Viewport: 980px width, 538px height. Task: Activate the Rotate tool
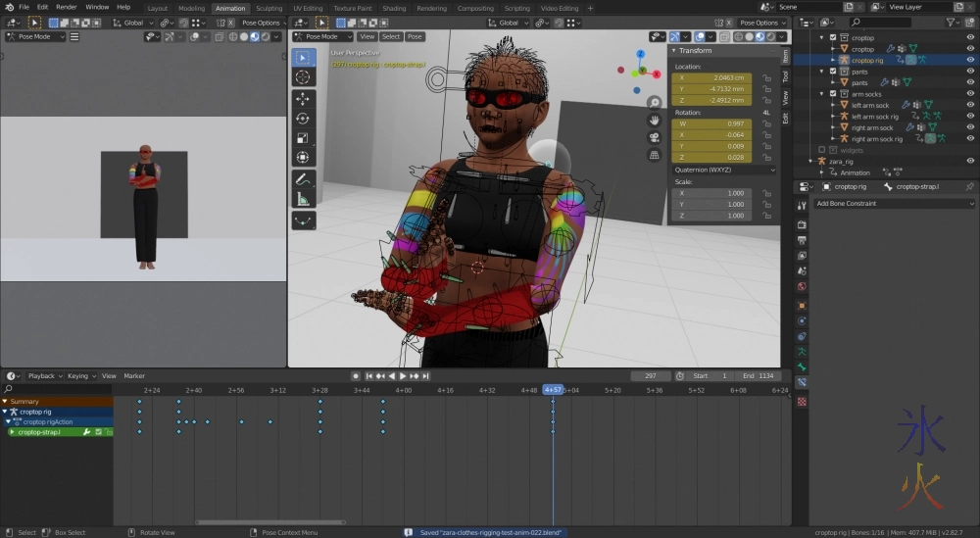pyautogui.click(x=303, y=119)
